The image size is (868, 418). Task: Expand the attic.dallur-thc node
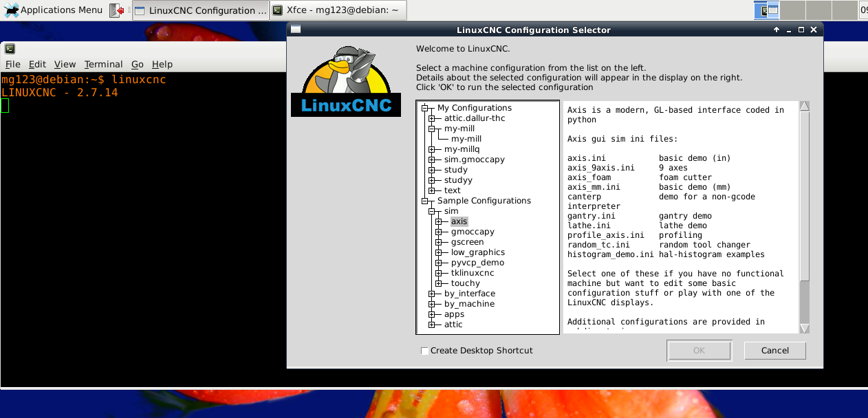coord(431,118)
